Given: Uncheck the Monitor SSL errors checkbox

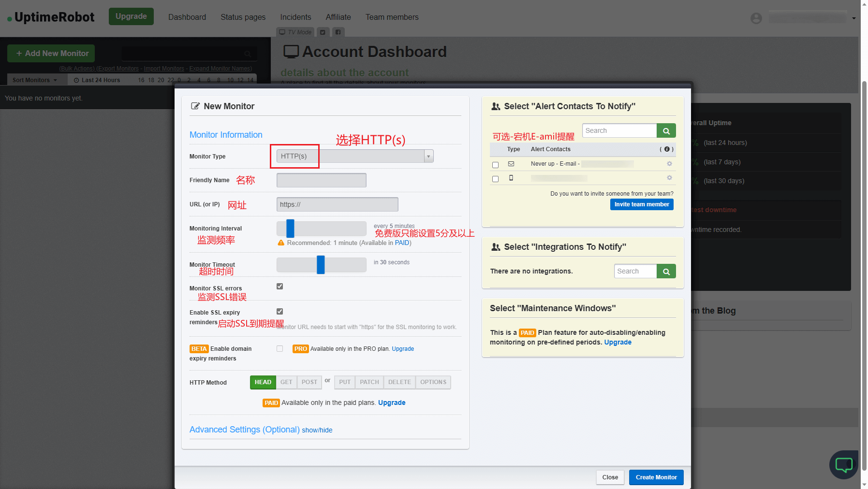Looking at the screenshot, I should [280, 287].
